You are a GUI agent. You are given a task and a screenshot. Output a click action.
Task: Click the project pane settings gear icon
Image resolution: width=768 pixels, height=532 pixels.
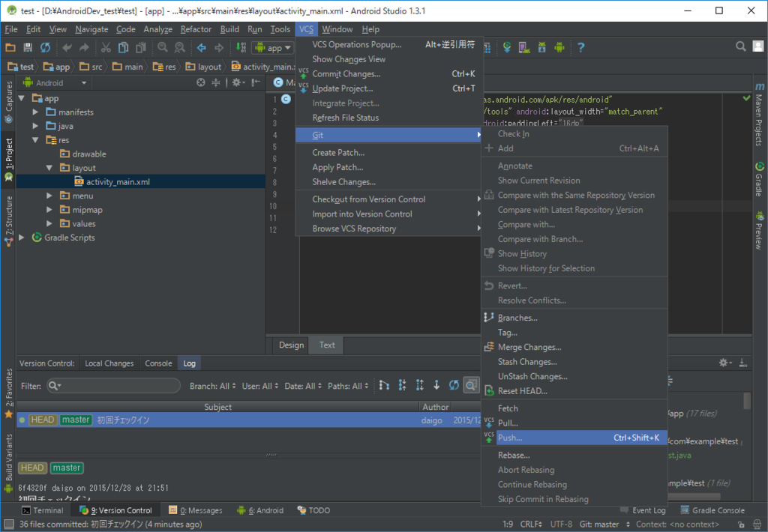click(238, 82)
